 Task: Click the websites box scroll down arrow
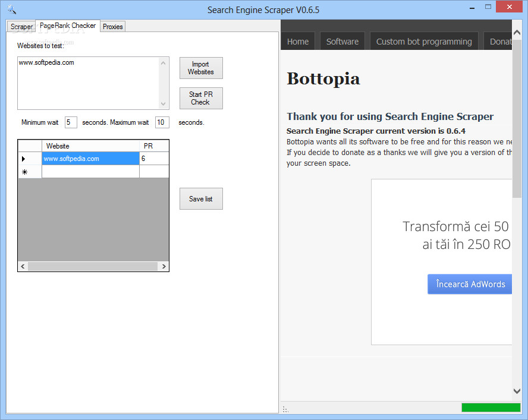point(164,103)
